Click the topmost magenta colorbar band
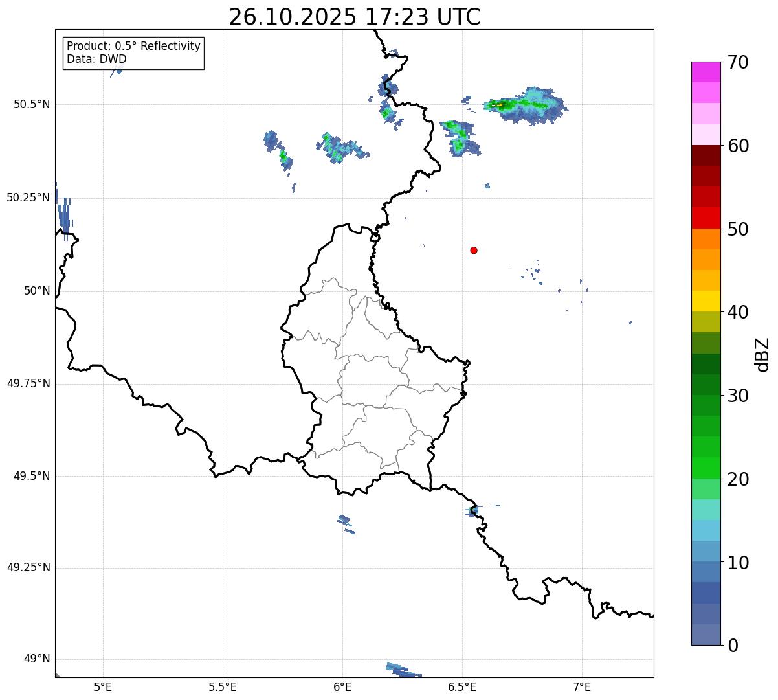 pos(709,72)
